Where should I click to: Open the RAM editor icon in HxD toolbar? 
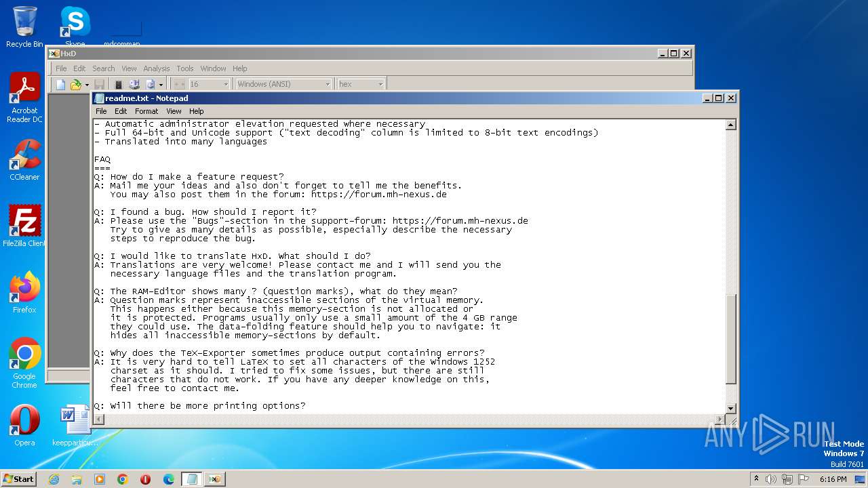click(119, 84)
